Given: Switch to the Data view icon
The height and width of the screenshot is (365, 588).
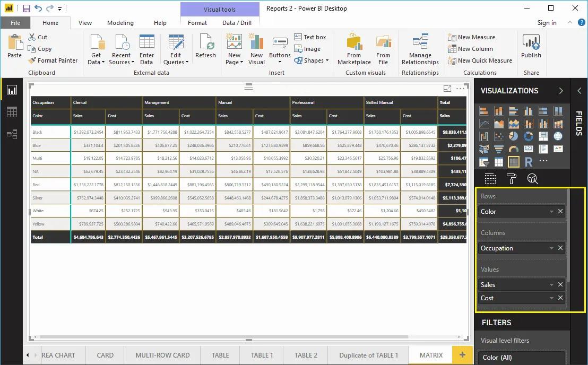Looking at the screenshot, I should (x=12, y=112).
